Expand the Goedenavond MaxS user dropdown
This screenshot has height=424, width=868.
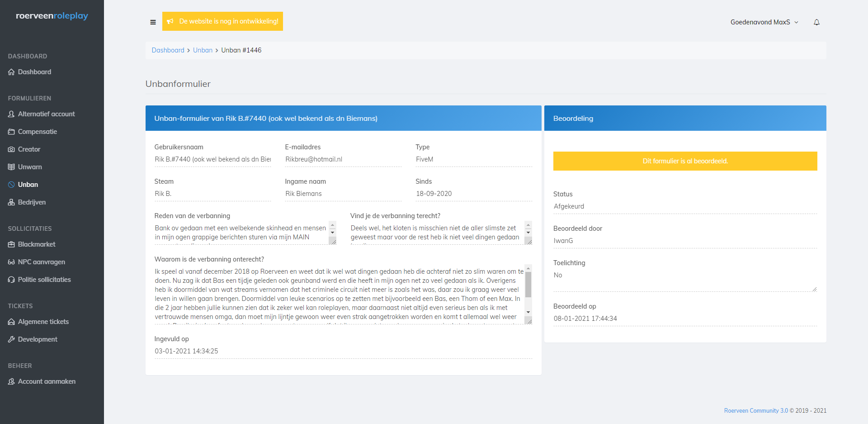764,22
